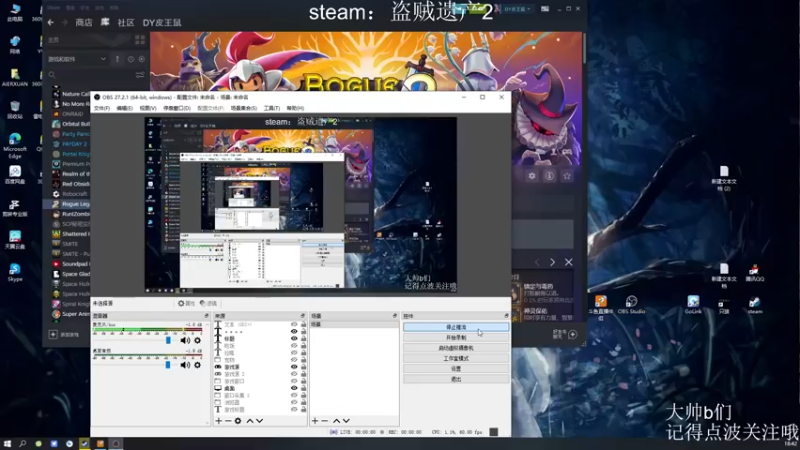
Task: Open source properties gear in sources toolbar
Action: coord(238,421)
